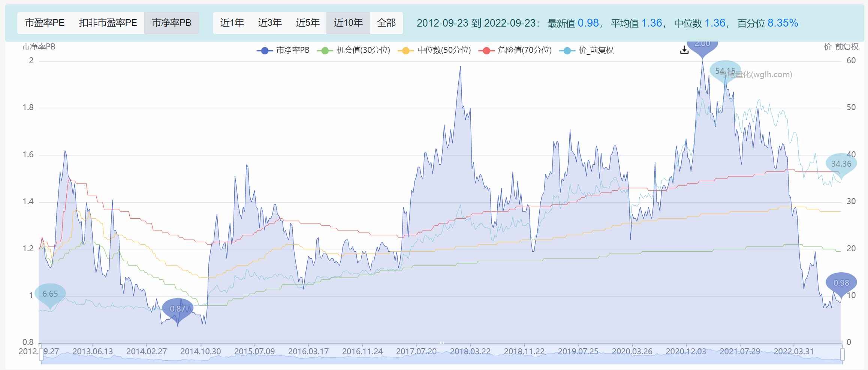This screenshot has width=868, height=370.
Task: Click the left handle of the zoom slider
Action: 41,354
